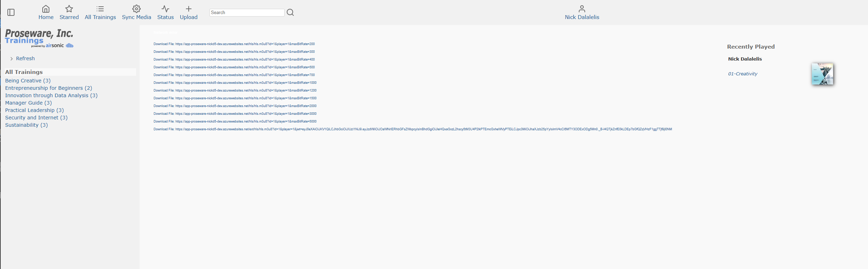Open the Status view
Image resolution: width=868 pixels, height=269 pixels.
pyautogui.click(x=165, y=13)
